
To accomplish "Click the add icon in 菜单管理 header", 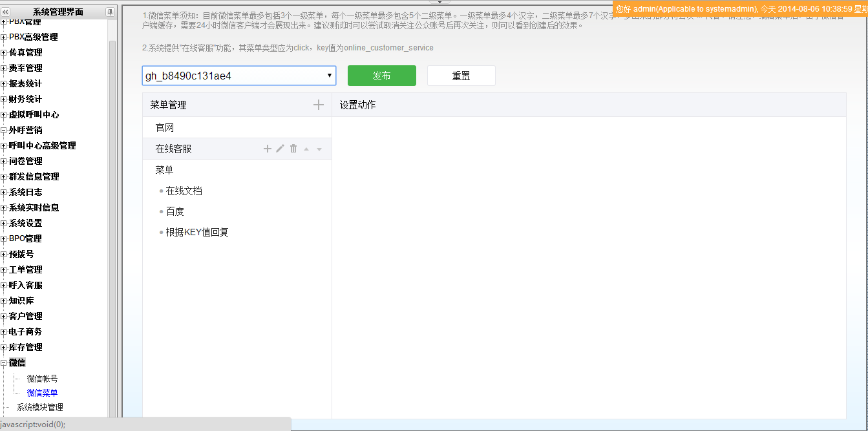I will click(318, 105).
